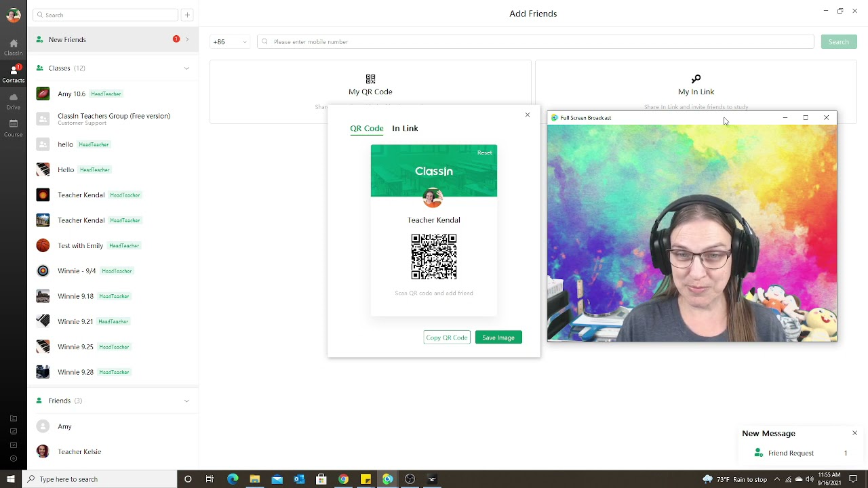The width and height of the screenshot is (868, 488).
Task: Click the ClassIn app icon in the taskbar
Action: coord(387,479)
